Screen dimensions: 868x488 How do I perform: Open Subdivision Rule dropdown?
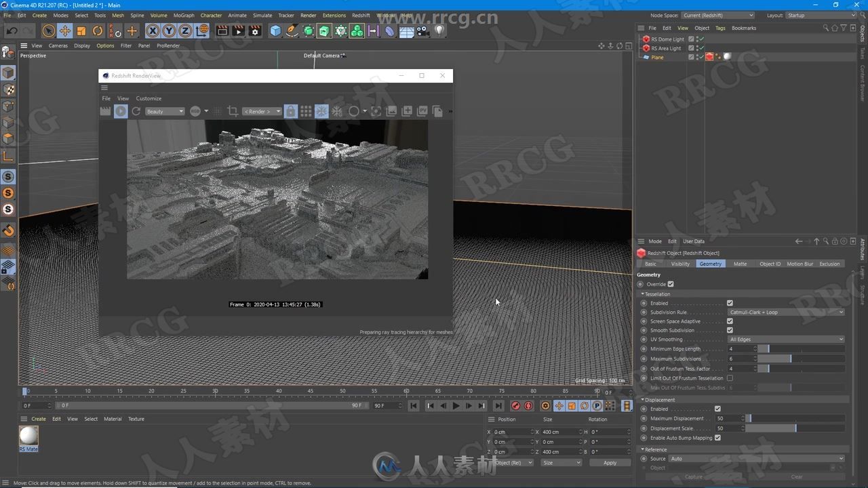786,312
